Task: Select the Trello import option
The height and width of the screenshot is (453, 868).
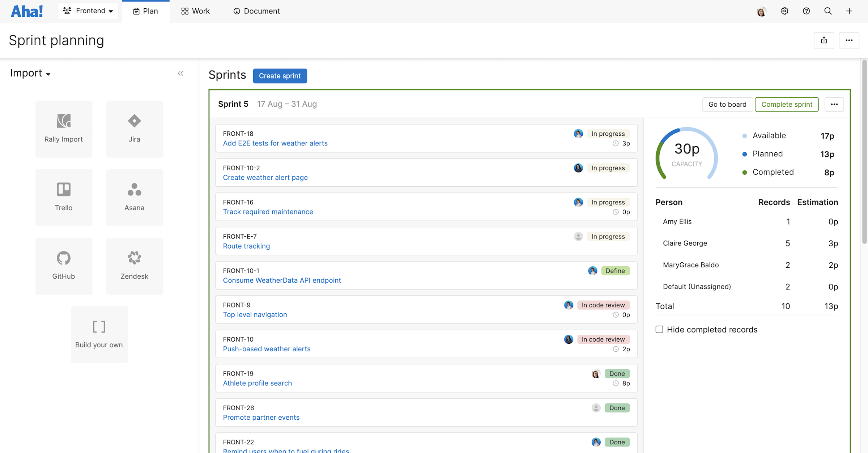Action: pyautogui.click(x=64, y=197)
